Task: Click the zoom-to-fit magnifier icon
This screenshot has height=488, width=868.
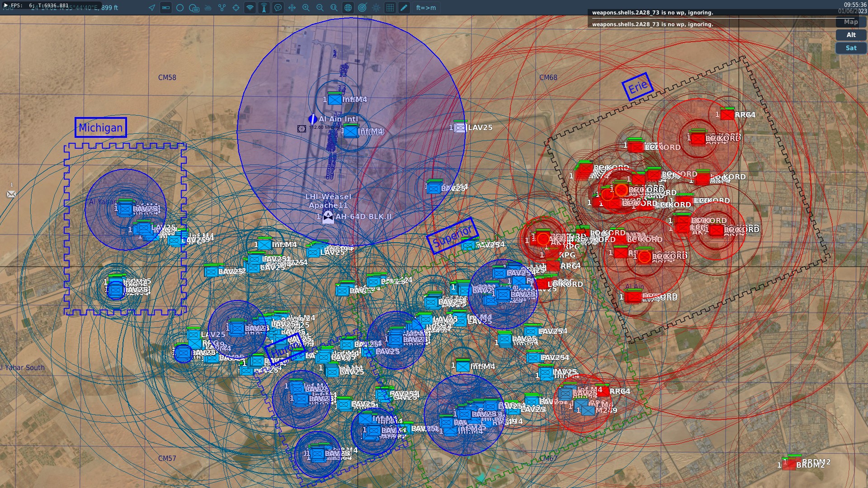Action: click(334, 8)
